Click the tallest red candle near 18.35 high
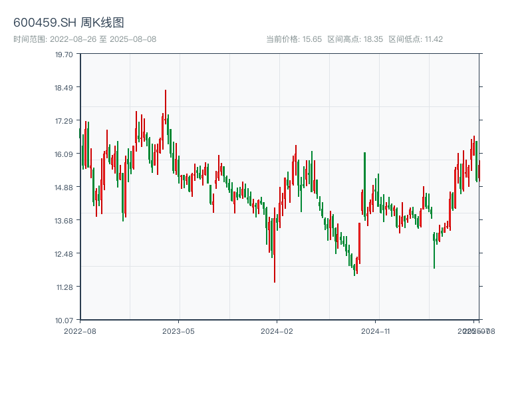Image resolution: width=532 pixels, height=399 pixels. pos(166,107)
